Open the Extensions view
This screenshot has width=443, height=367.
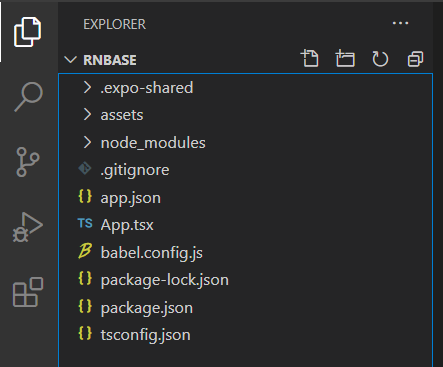coord(28,292)
